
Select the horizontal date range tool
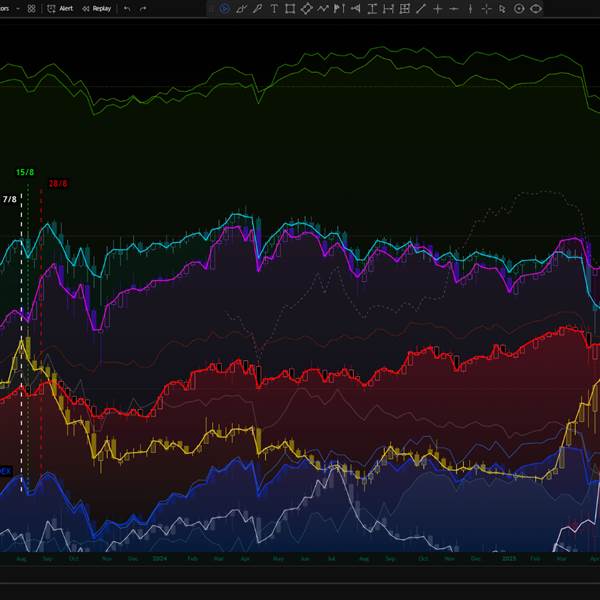(388, 8)
